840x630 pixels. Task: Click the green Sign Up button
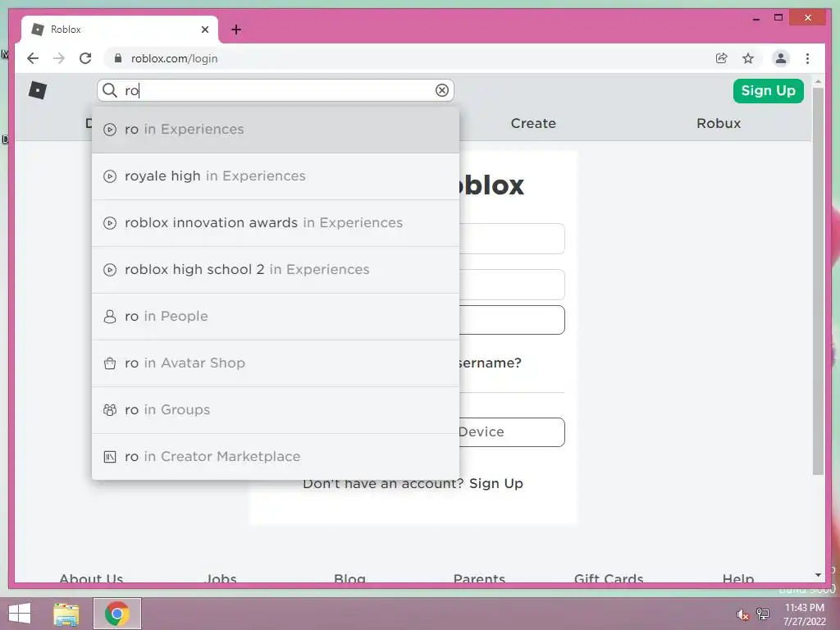point(768,90)
